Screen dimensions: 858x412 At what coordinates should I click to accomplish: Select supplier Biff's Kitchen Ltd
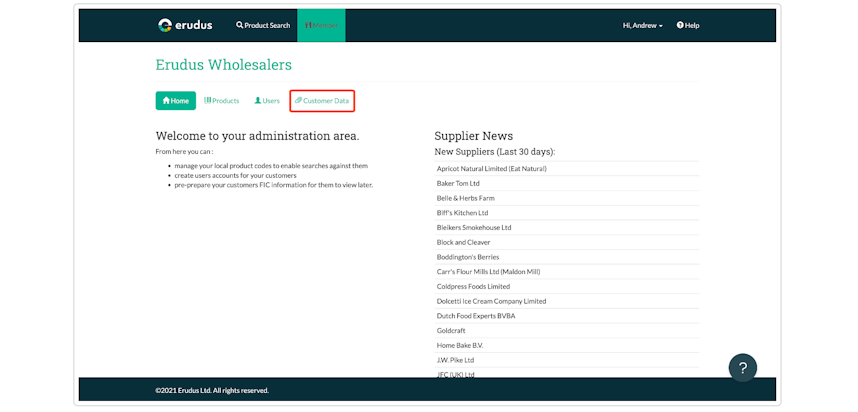click(566, 213)
